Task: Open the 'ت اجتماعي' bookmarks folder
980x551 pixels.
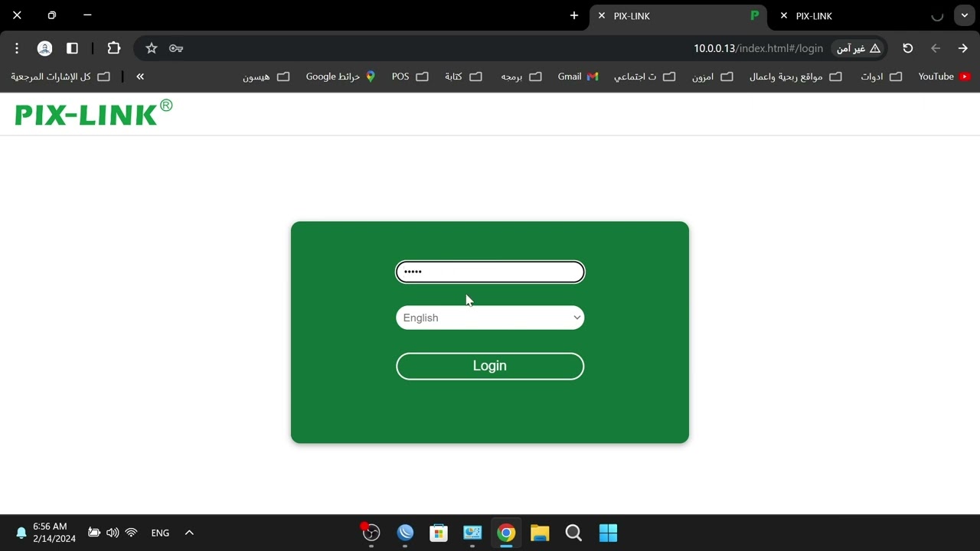Action: (645, 77)
